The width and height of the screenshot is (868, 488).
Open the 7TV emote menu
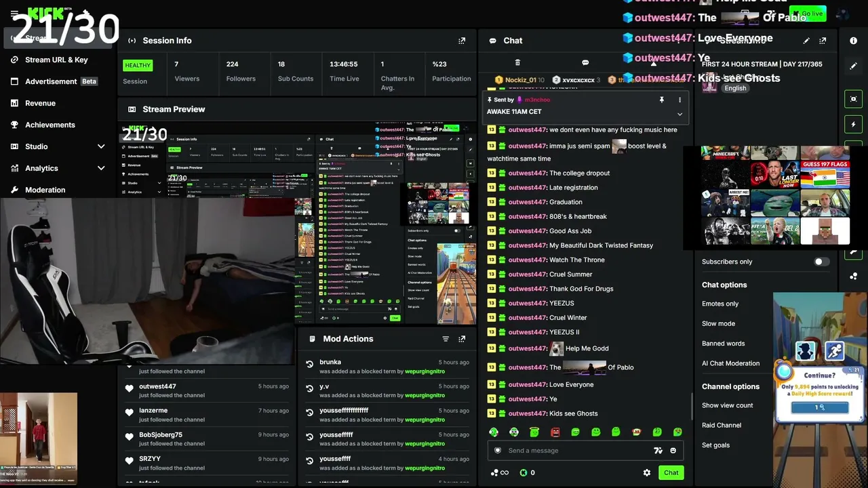click(657, 451)
